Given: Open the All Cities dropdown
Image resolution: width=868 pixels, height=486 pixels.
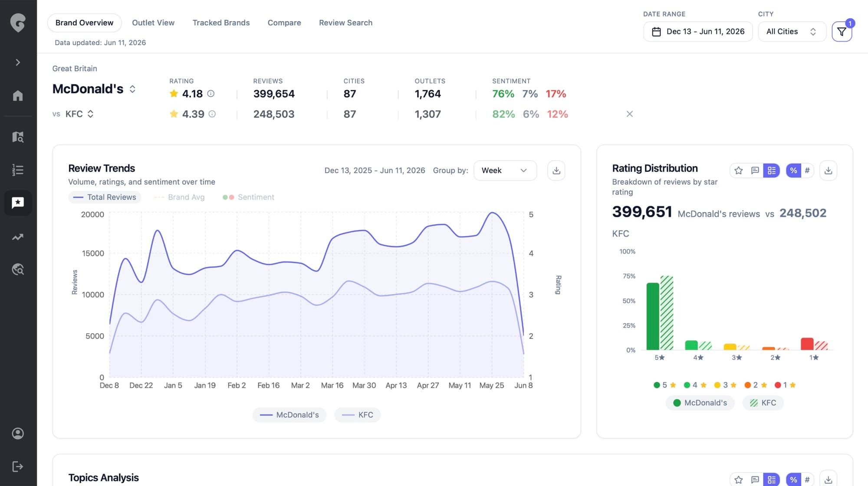Looking at the screenshot, I should [x=792, y=32].
